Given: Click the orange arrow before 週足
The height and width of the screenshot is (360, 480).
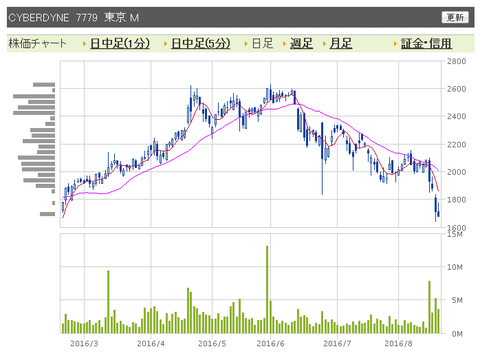Looking at the screenshot, I should [284, 44].
